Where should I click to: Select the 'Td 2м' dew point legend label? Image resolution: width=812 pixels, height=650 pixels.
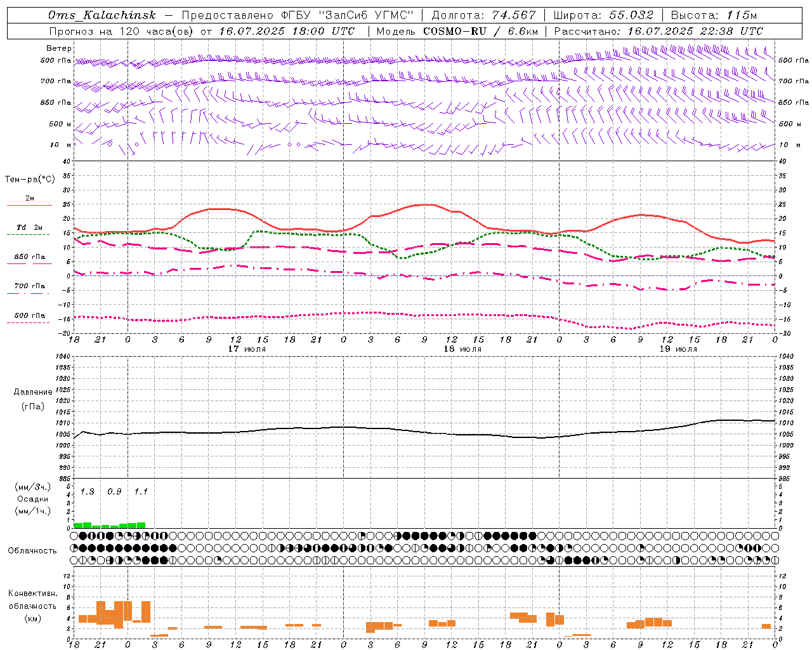coord(30,227)
